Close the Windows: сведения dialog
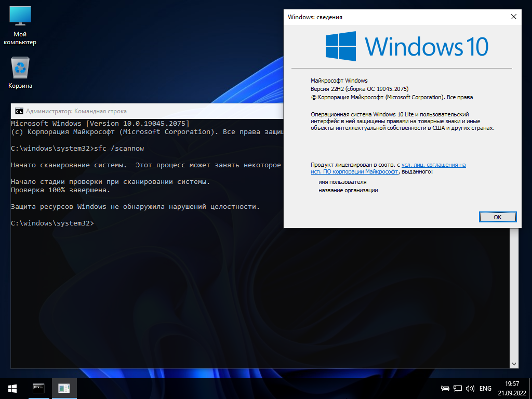 (514, 17)
